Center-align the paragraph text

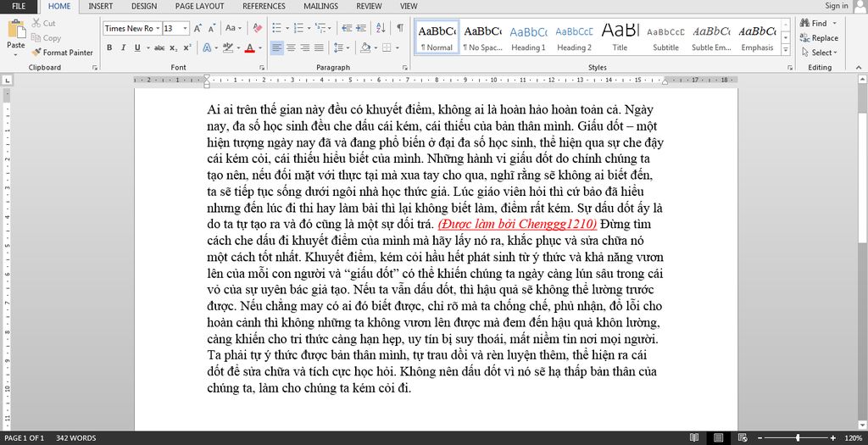pyautogui.click(x=292, y=47)
